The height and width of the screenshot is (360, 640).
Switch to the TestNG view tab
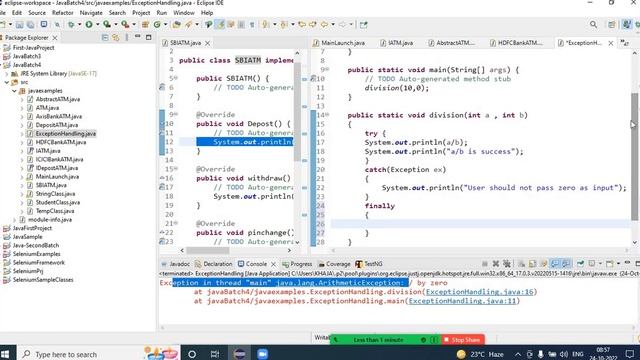click(369, 264)
